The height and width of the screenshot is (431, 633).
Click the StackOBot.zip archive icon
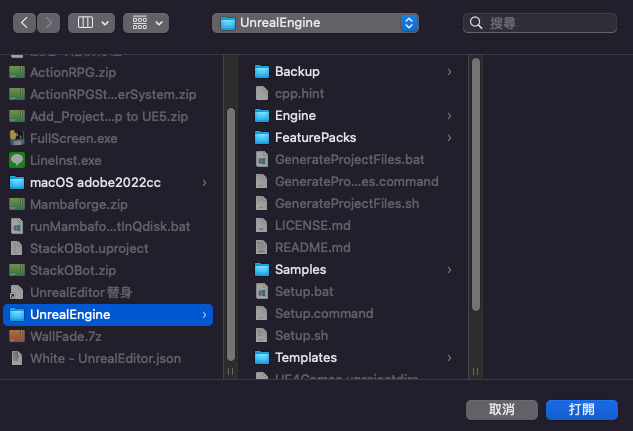click(17, 270)
